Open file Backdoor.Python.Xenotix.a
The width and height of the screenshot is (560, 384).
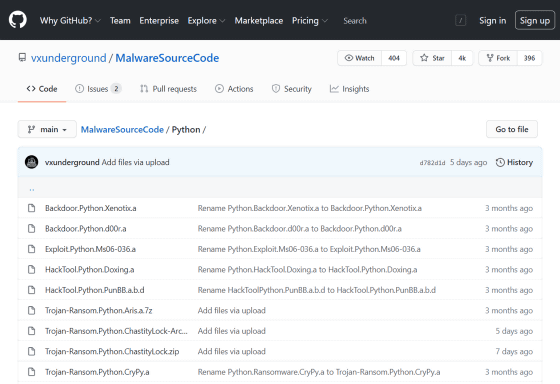[x=91, y=208]
